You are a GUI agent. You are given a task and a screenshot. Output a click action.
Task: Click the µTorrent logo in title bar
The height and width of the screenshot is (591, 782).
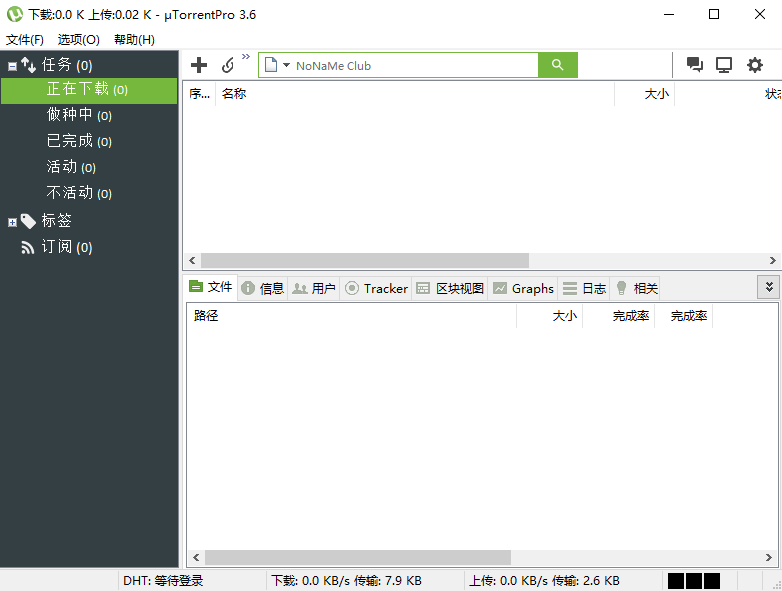[14, 14]
